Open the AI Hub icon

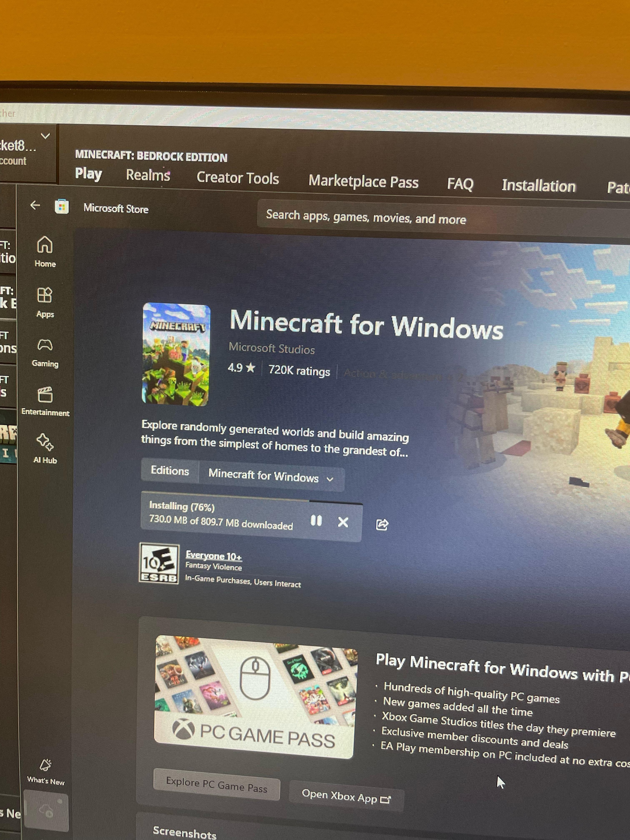click(x=45, y=442)
